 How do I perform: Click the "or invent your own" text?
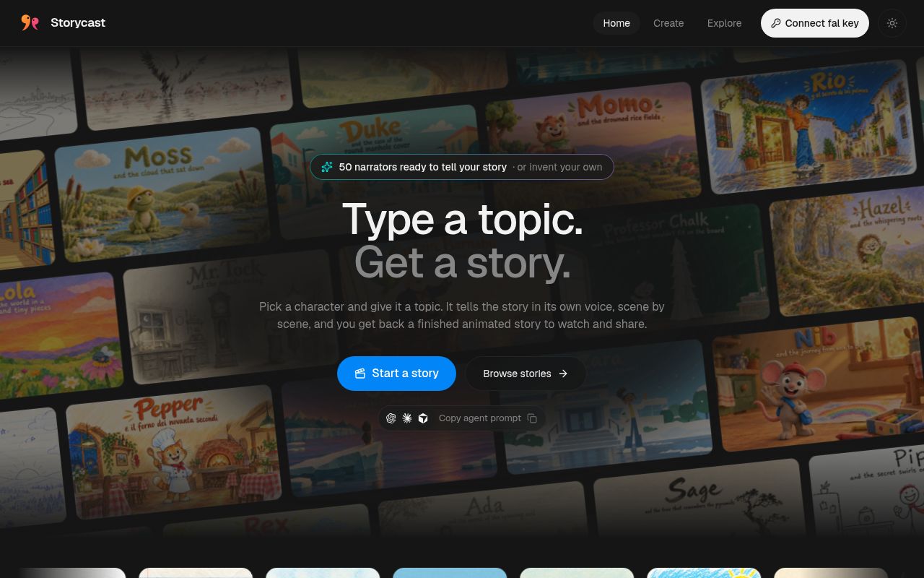tap(559, 167)
